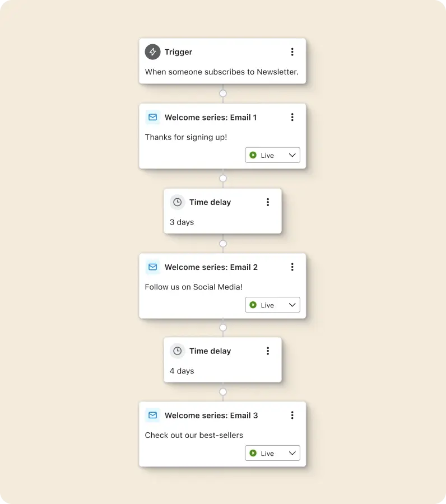
Task: Click the kebab icon on the 4 days delay card
Action: pos(267,351)
